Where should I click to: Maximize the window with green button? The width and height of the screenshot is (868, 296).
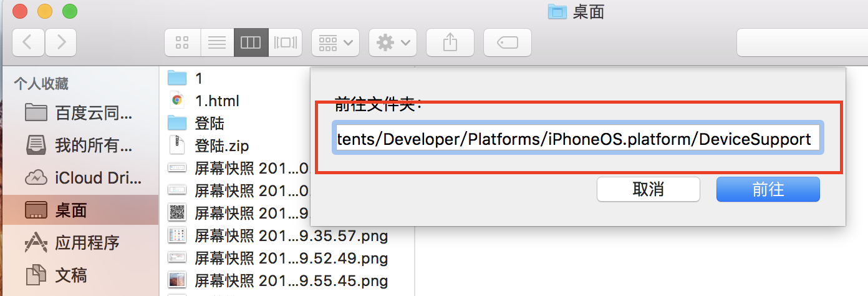click(70, 11)
